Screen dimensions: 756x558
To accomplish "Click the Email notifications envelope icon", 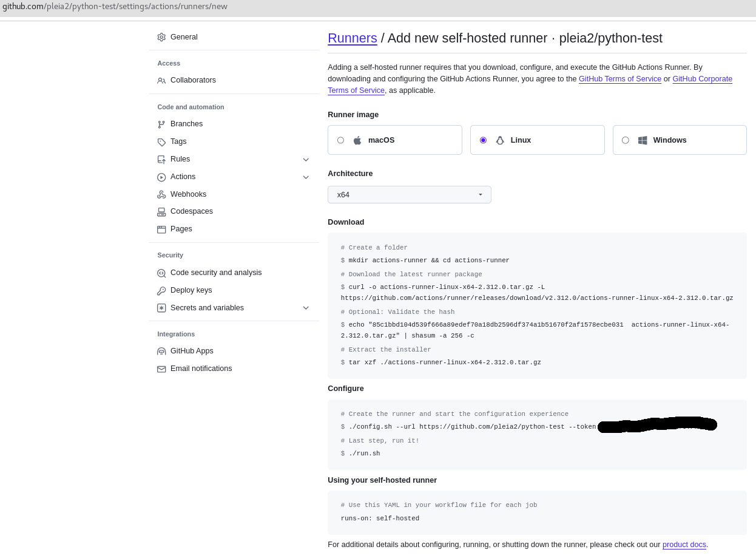I will 161,369.
